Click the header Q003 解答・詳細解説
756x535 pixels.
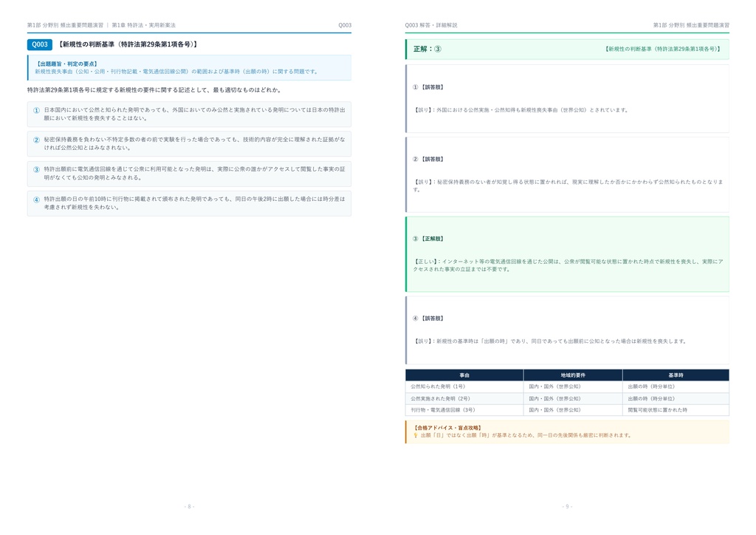[x=431, y=25]
